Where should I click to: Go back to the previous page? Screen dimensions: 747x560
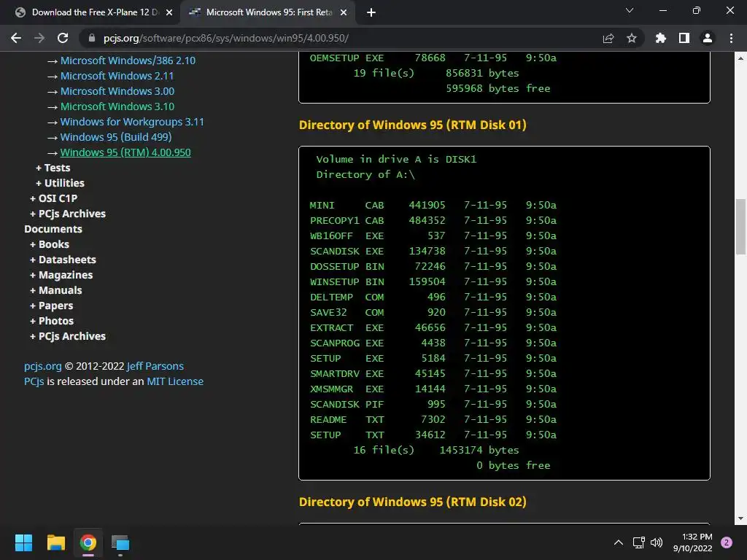coord(16,38)
